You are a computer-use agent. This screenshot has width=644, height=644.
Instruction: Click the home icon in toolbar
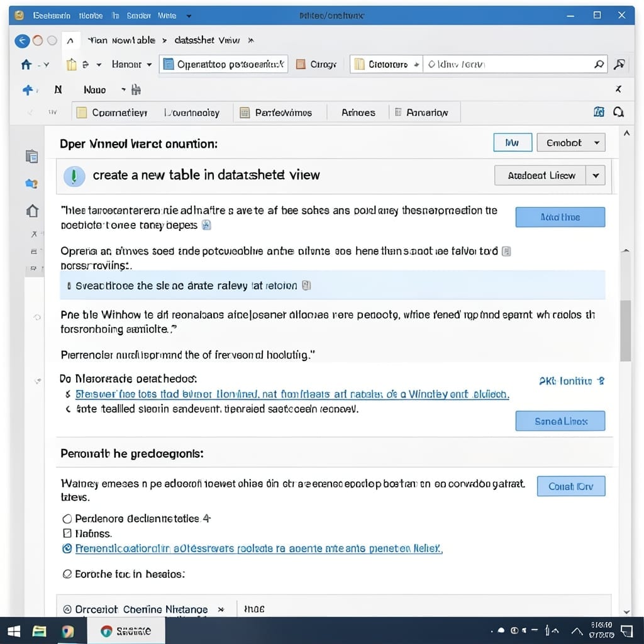click(26, 65)
